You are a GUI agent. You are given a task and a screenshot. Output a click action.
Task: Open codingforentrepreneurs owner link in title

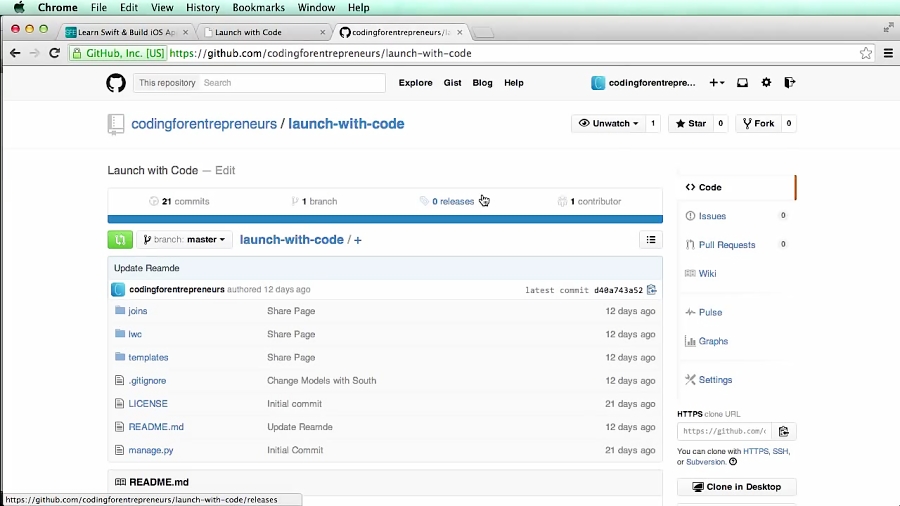click(x=204, y=124)
